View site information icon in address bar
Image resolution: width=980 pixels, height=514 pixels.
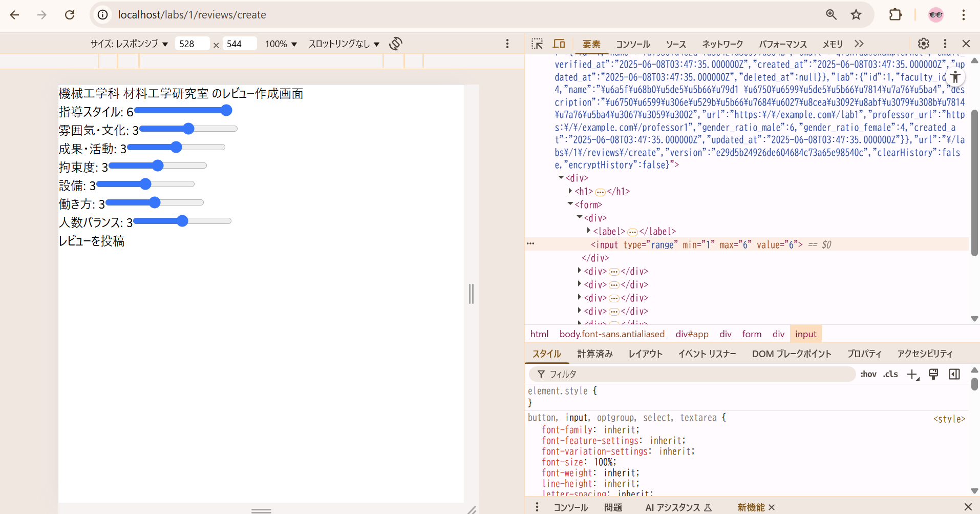[103, 15]
